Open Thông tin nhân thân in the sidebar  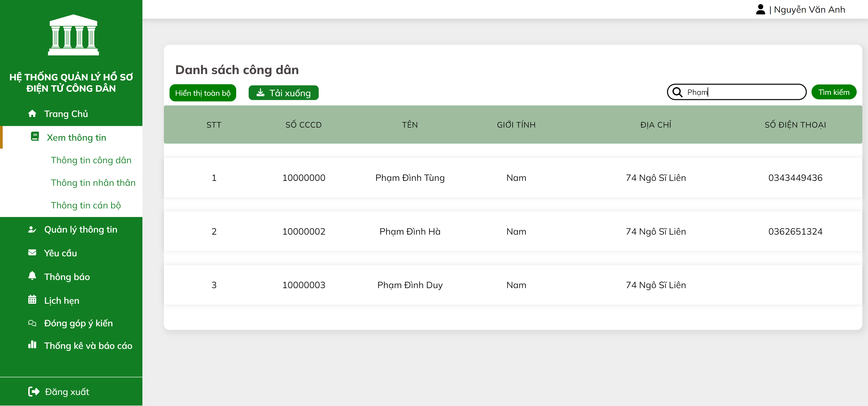(93, 183)
